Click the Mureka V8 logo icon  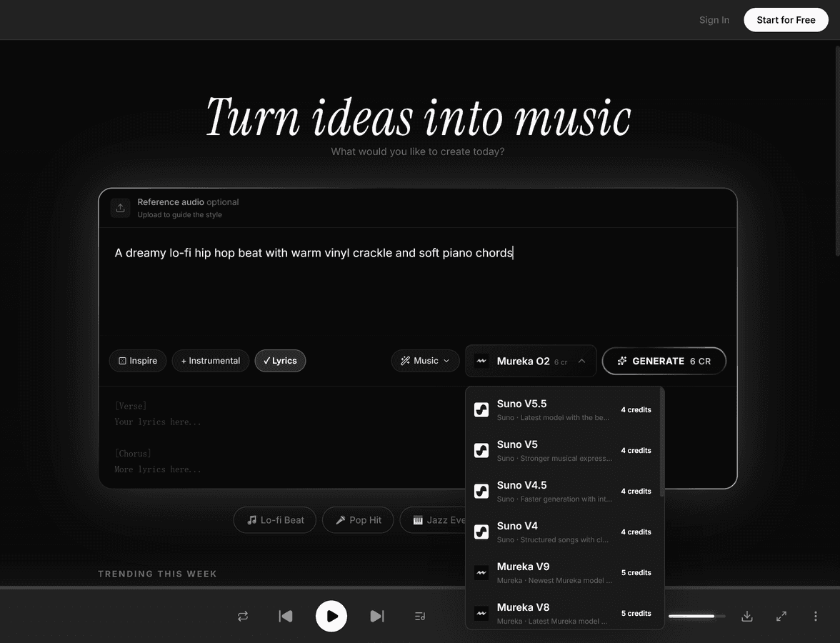pos(481,614)
